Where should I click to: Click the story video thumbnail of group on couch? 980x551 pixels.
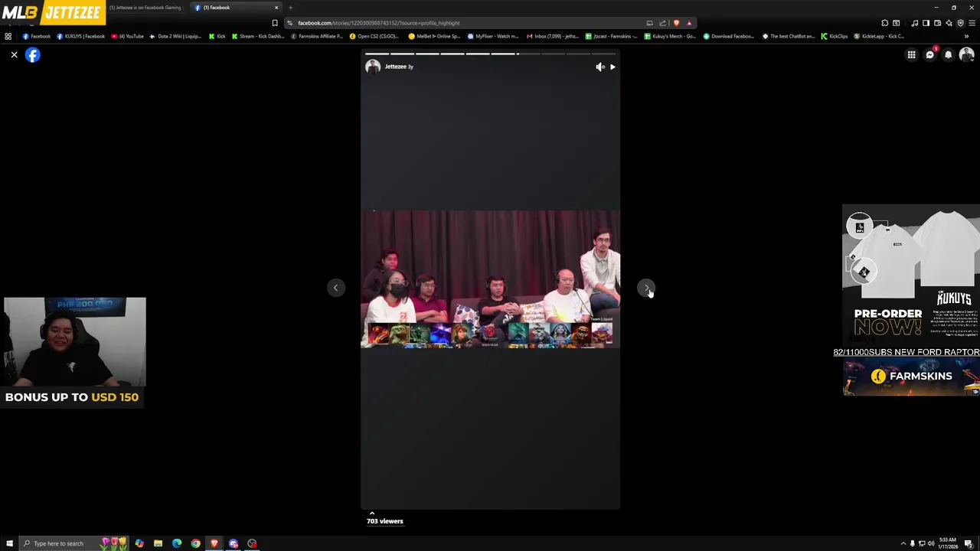pyautogui.click(x=490, y=279)
